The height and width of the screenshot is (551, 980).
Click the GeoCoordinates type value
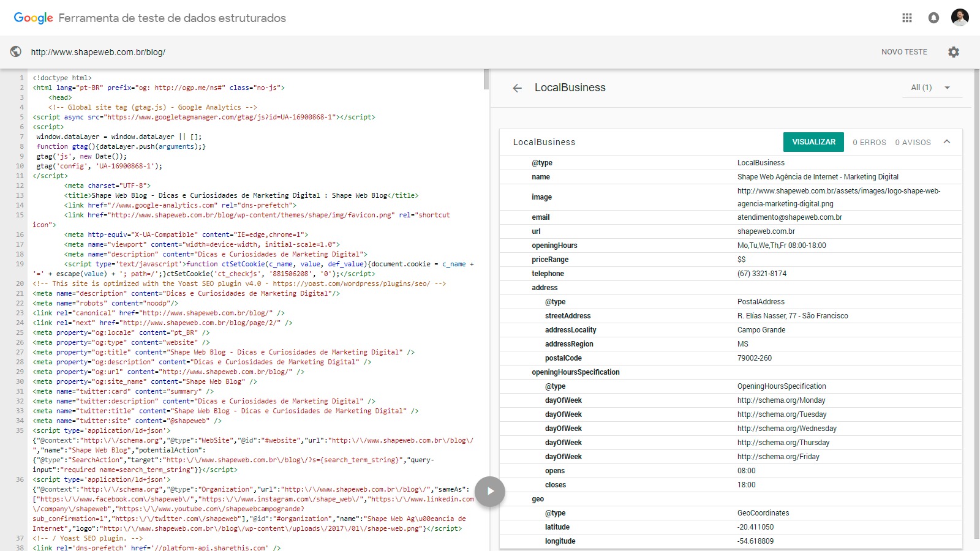763,513
